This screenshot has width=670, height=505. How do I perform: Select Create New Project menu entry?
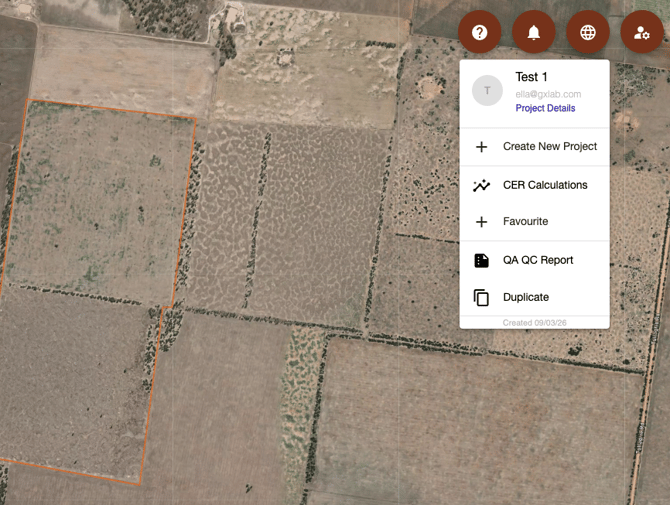pos(550,147)
